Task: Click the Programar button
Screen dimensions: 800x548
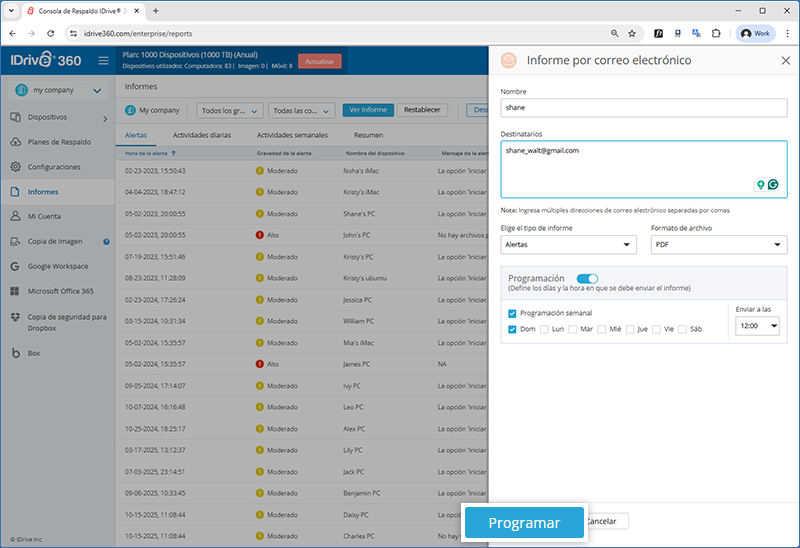Action: [524, 523]
